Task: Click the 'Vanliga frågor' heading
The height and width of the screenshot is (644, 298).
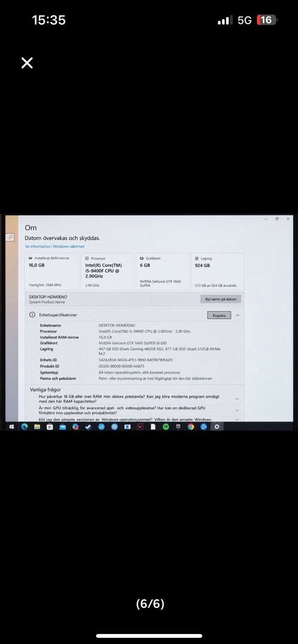Action: 45,389
